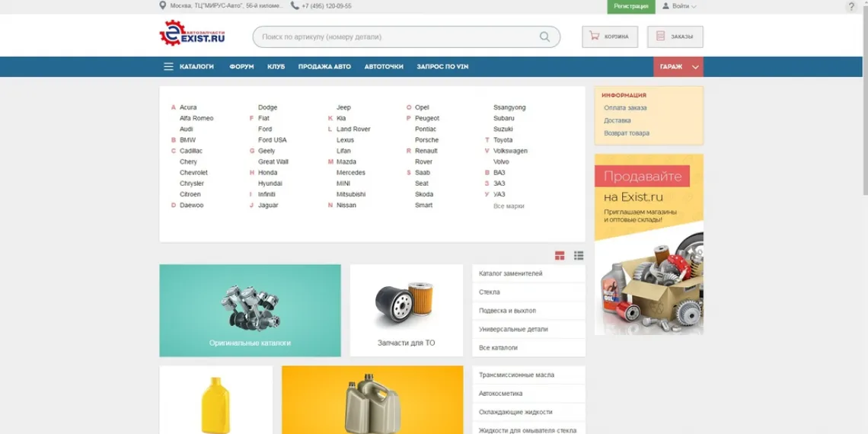Select the Volkswagen brand link

tap(510, 151)
